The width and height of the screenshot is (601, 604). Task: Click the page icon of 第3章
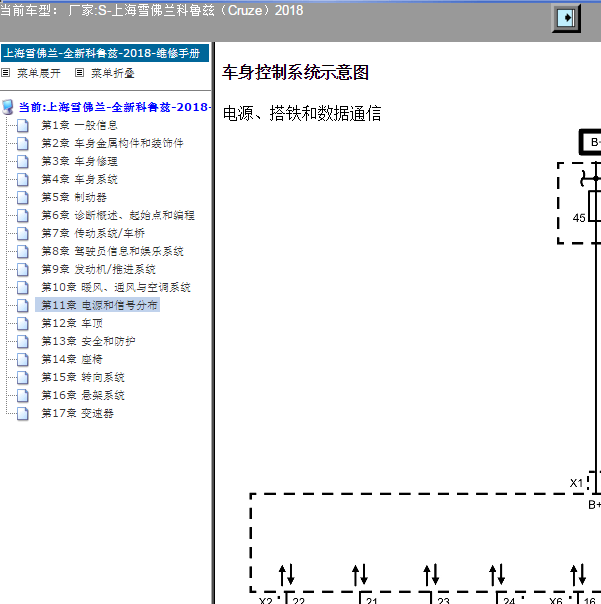click(23, 161)
